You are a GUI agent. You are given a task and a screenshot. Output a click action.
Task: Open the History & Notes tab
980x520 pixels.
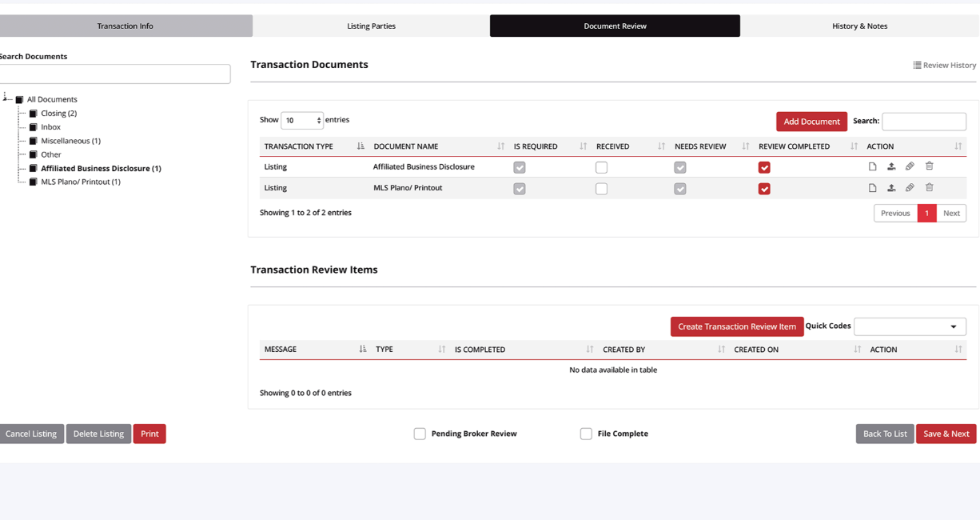(859, 26)
